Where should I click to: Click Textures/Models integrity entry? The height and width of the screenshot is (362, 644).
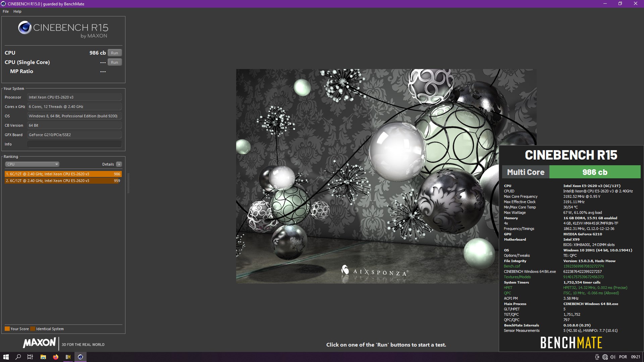pos(517,277)
